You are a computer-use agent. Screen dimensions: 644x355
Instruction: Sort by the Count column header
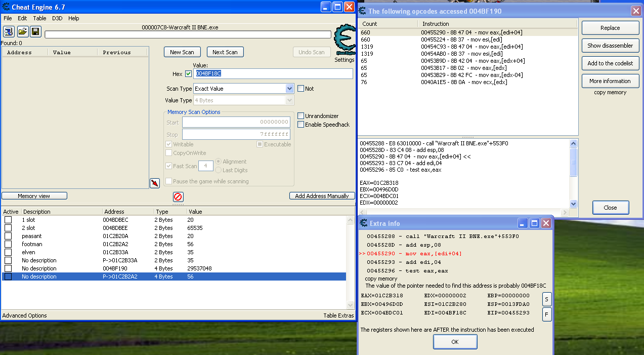click(x=388, y=24)
